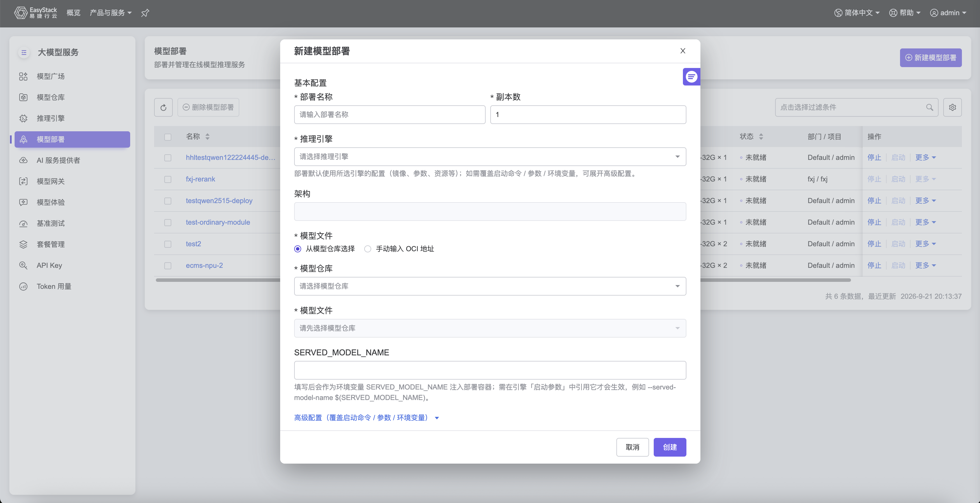
Task: Open 简体中文 language dropdown
Action: (x=857, y=13)
